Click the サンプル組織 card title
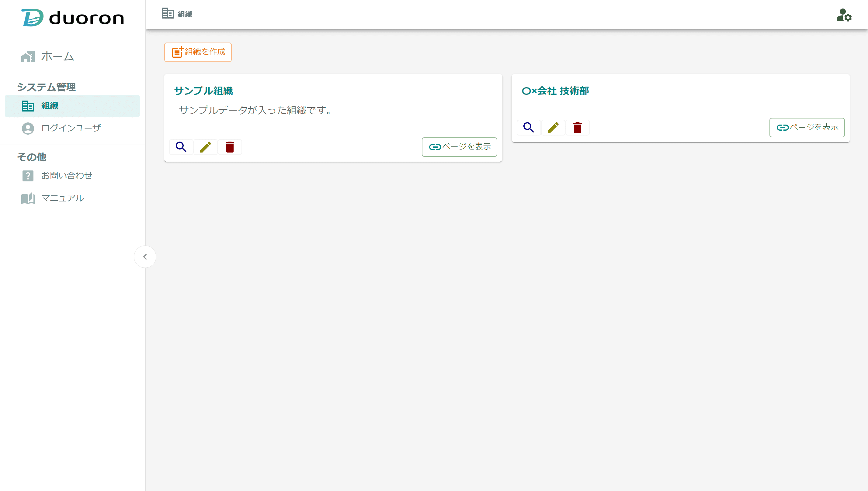Viewport: 868px width, 491px height. coord(203,91)
